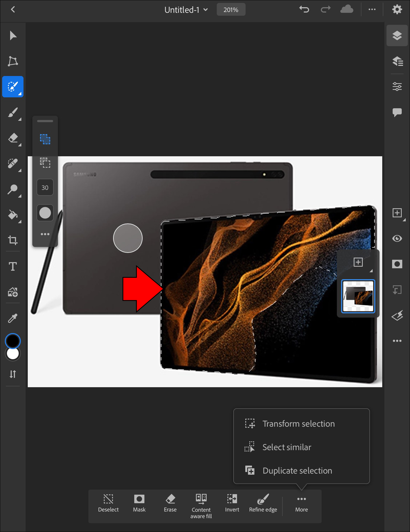Add clipped adjustment from right panel
The height and width of the screenshot is (532, 410).
[397, 290]
